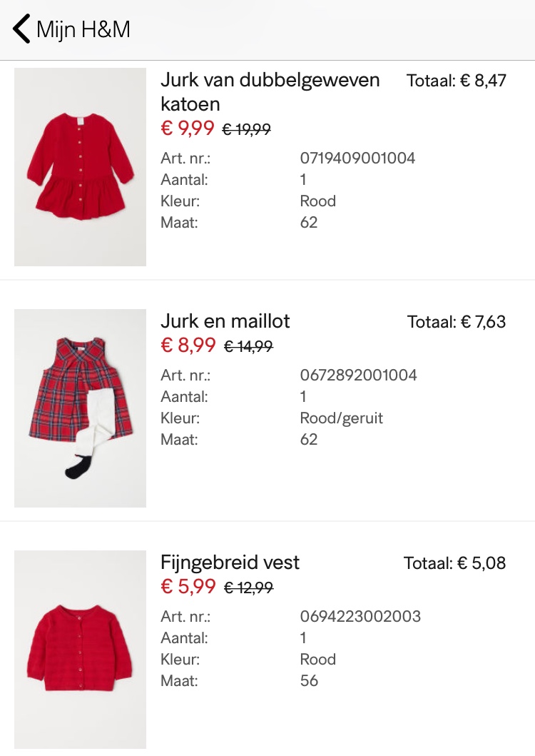
Task: Open Jurk en maillot product title
Action: tap(225, 321)
